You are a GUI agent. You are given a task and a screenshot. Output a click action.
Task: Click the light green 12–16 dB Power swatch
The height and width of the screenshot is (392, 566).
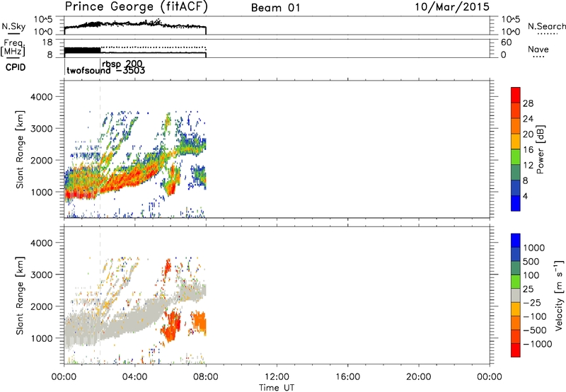tap(516, 156)
